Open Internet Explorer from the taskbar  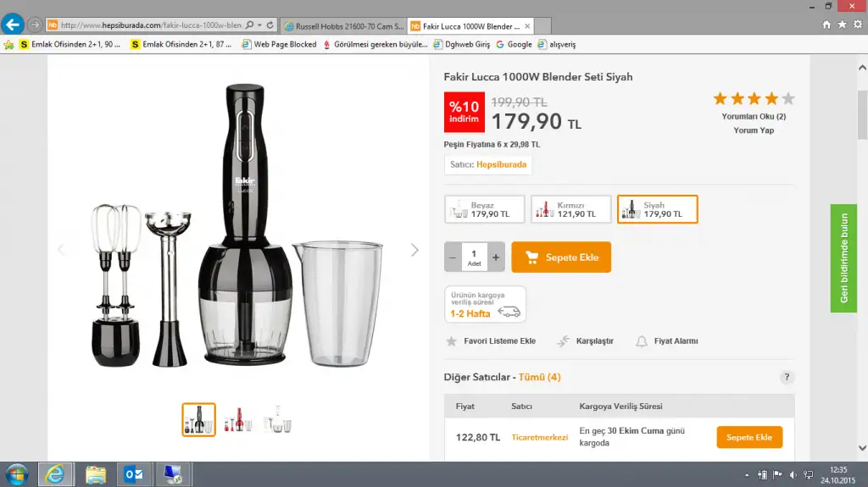point(56,474)
